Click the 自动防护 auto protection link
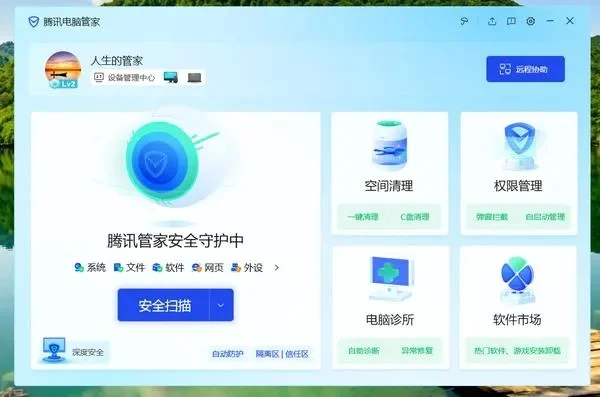 [x=228, y=354]
